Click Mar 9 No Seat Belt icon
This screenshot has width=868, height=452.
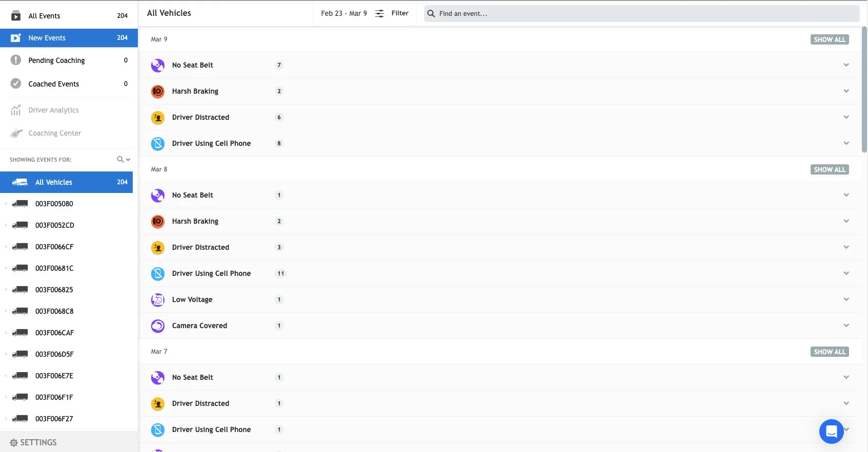coord(158,66)
